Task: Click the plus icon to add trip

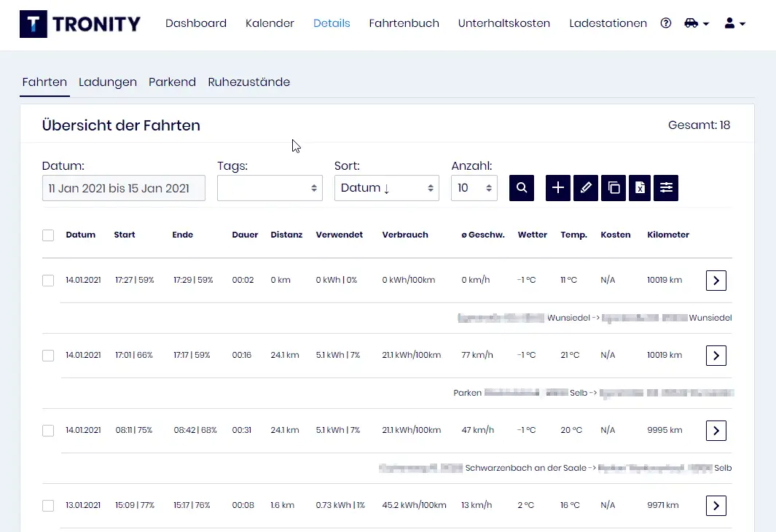Action: [x=558, y=188]
